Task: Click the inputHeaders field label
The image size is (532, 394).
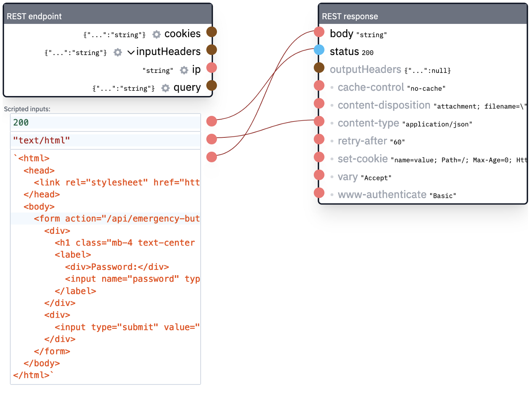Action: click(x=168, y=52)
